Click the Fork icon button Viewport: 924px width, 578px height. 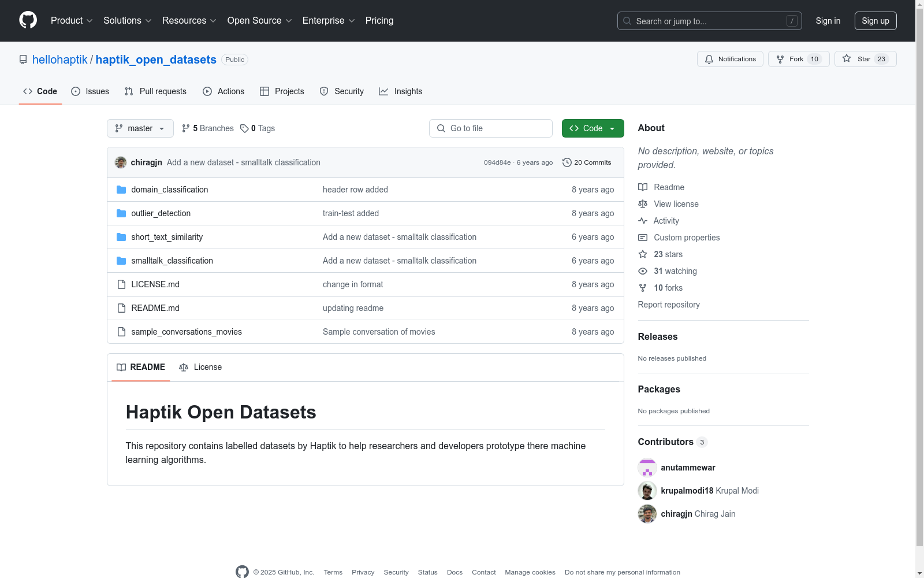[x=780, y=59]
